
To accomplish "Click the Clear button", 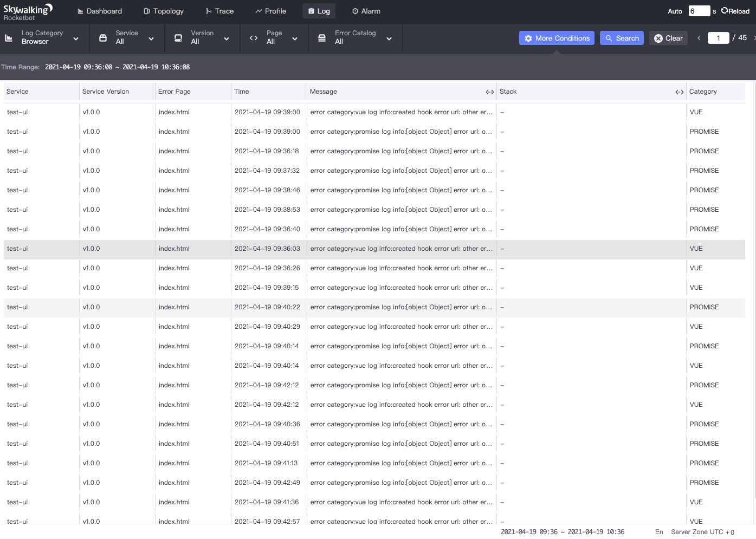I will click(x=668, y=38).
